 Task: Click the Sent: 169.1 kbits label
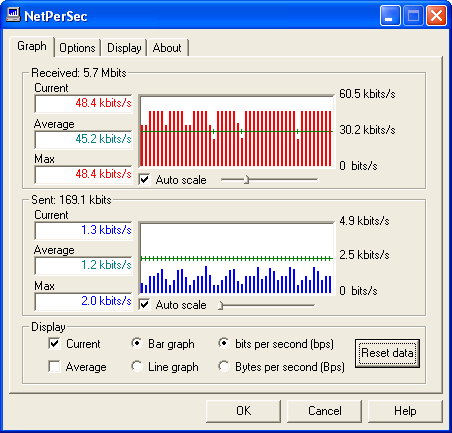[x=71, y=200]
